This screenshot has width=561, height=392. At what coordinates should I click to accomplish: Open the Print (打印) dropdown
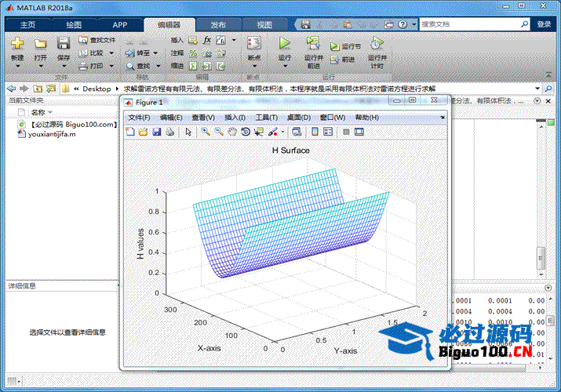[111, 66]
